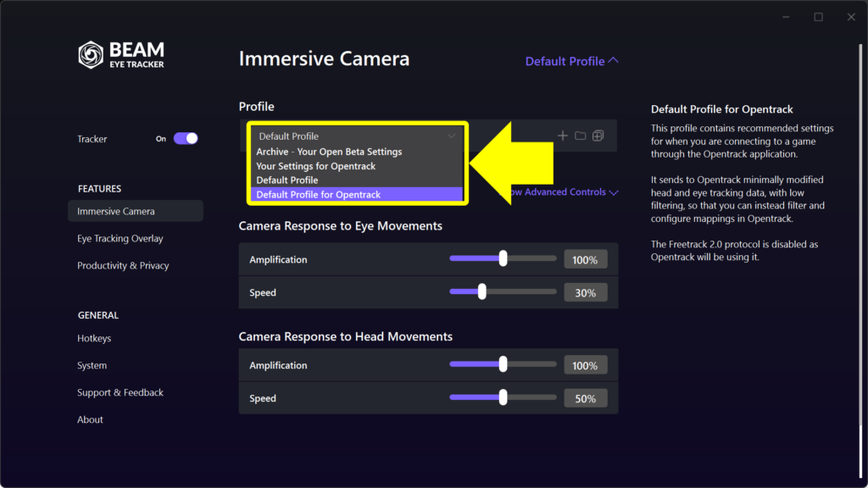Image resolution: width=868 pixels, height=488 pixels.
Task: Open the About page
Action: click(x=90, y=419)
